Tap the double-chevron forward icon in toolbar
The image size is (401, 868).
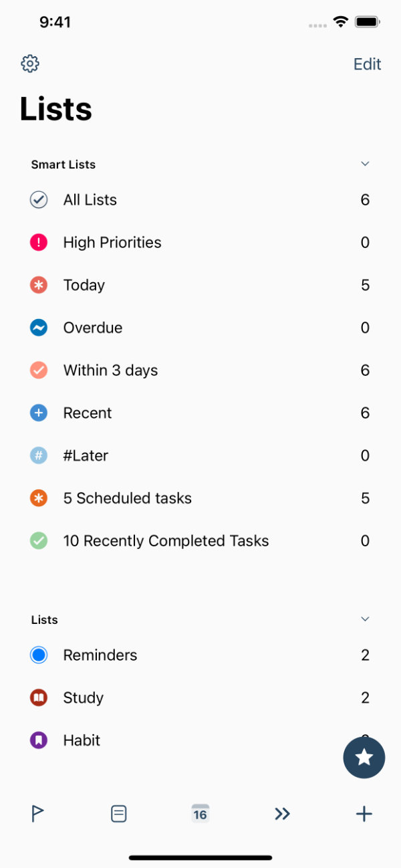282,813
